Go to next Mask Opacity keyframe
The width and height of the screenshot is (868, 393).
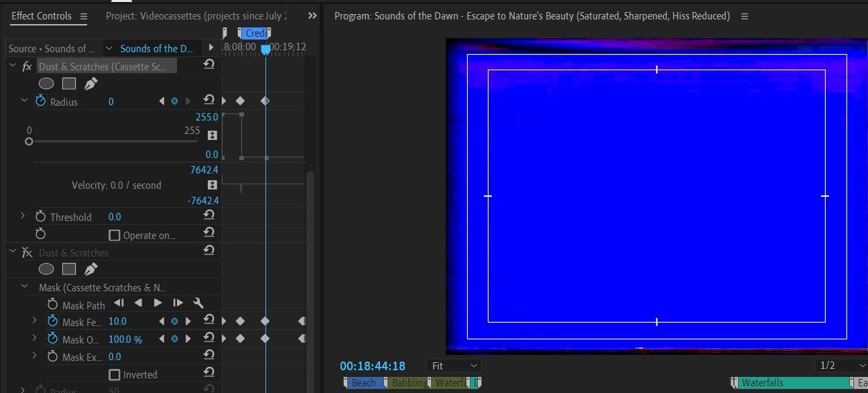188,339
